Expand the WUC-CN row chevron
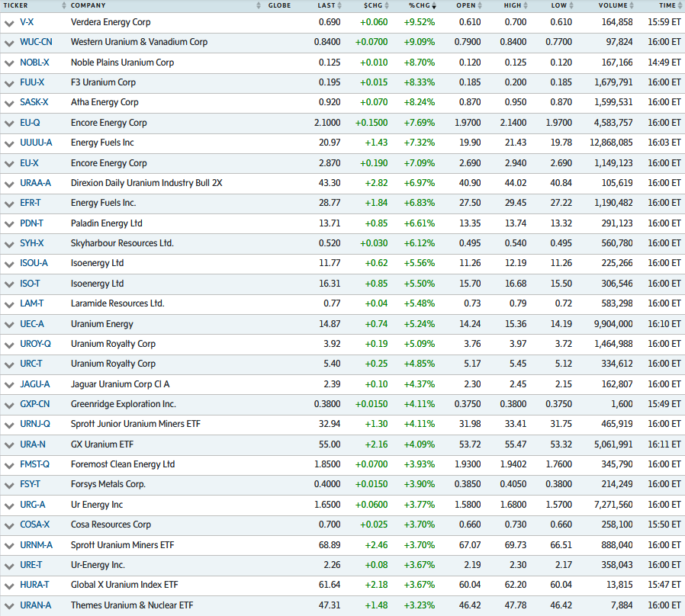This screenshot has width=685, height=616. (x=9, y=43)
